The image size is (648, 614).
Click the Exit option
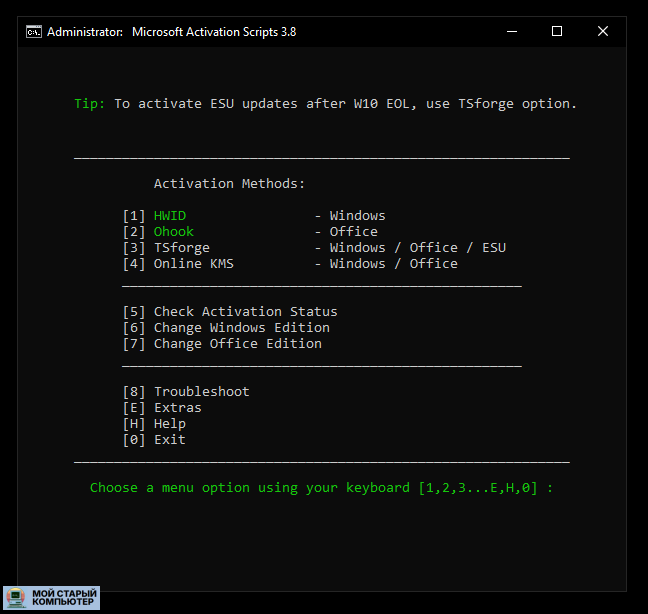click(x=169, y=440)
